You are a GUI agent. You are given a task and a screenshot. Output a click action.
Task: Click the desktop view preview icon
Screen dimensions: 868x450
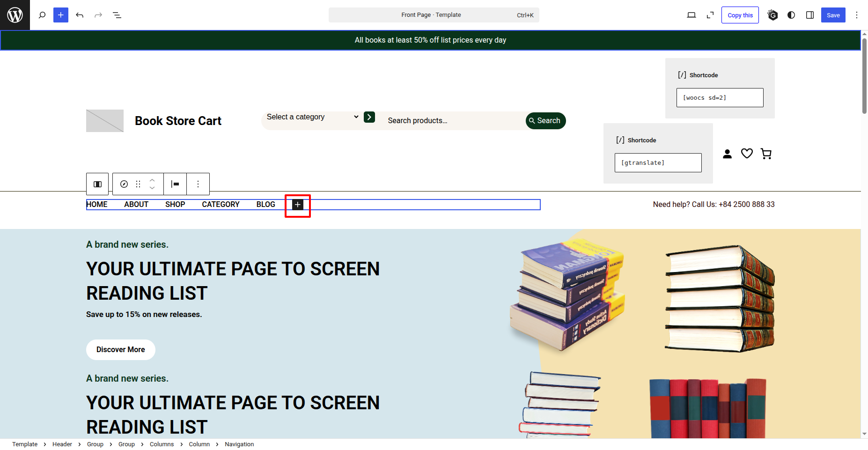coord(691,15)
